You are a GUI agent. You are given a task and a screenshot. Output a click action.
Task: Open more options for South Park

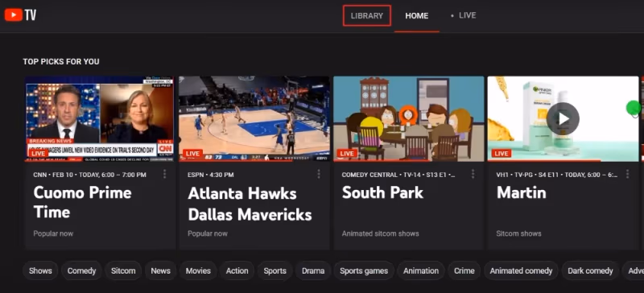click(473, 174)
